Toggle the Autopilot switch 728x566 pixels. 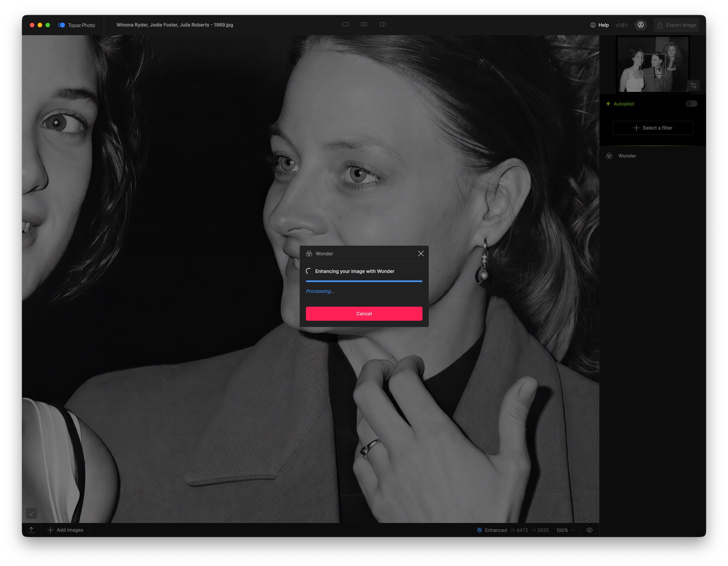pos(691,104)
